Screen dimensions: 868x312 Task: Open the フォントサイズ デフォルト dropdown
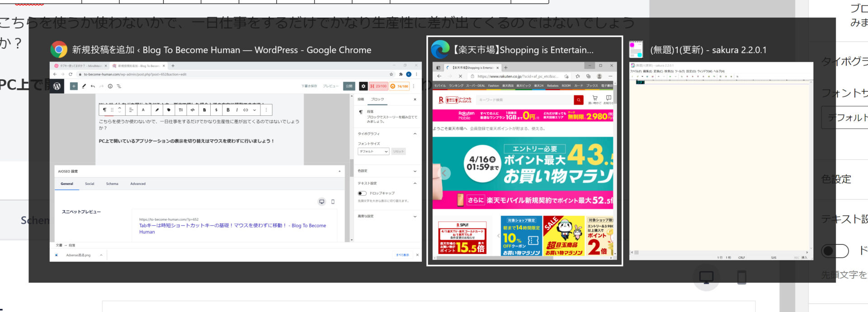(373, 151)
